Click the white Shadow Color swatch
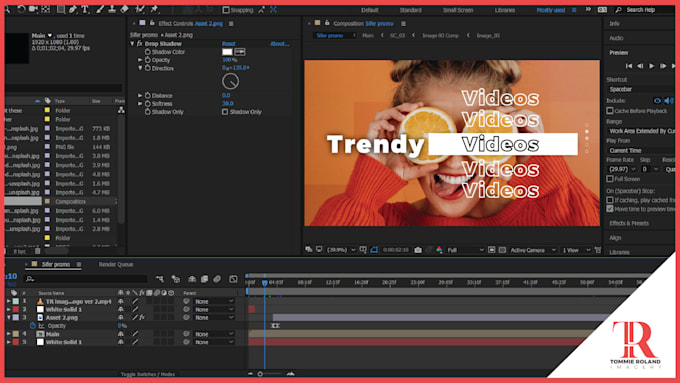This screenshot has height=383, width=680. [227, 52]
